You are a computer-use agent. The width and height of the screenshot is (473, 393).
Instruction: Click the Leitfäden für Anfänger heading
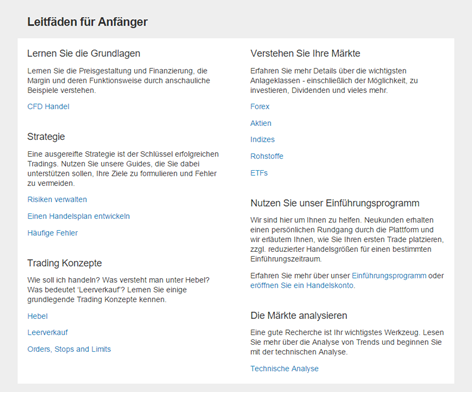click(87, 22)
